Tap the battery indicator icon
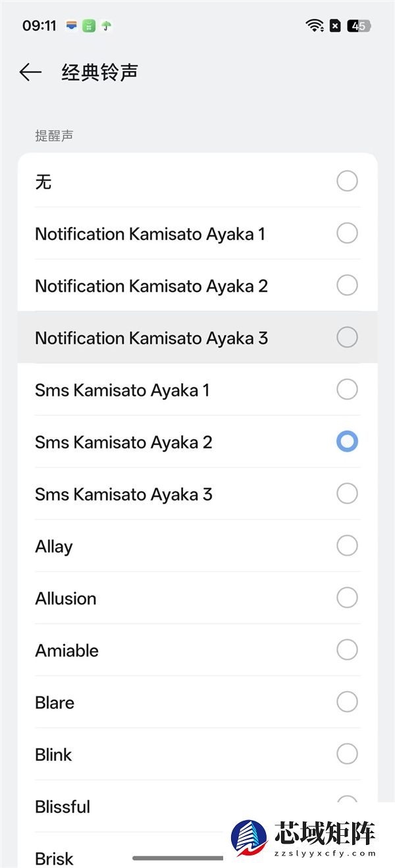 pos(359,26)
